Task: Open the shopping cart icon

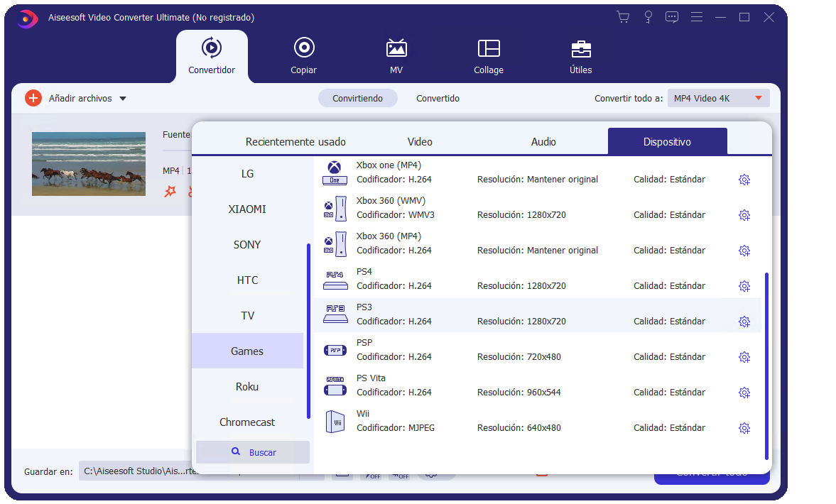Action: [x=623, y=17]
